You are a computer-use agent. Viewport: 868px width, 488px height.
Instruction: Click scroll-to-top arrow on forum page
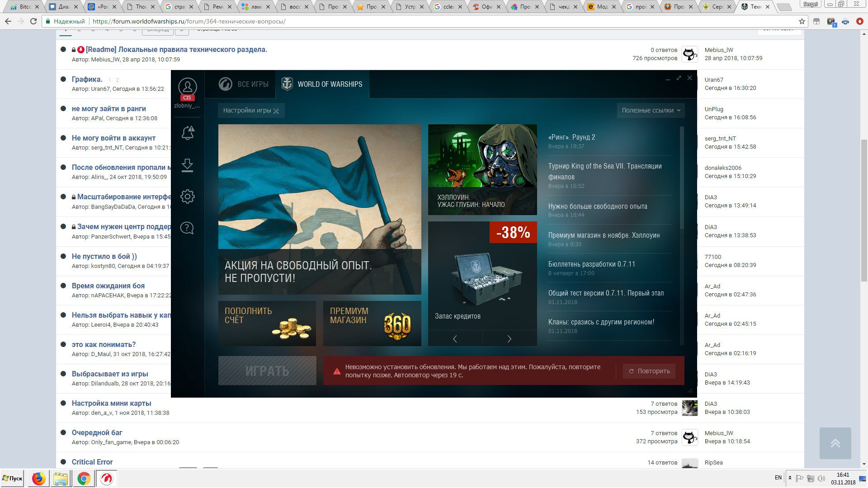point(835,443)
